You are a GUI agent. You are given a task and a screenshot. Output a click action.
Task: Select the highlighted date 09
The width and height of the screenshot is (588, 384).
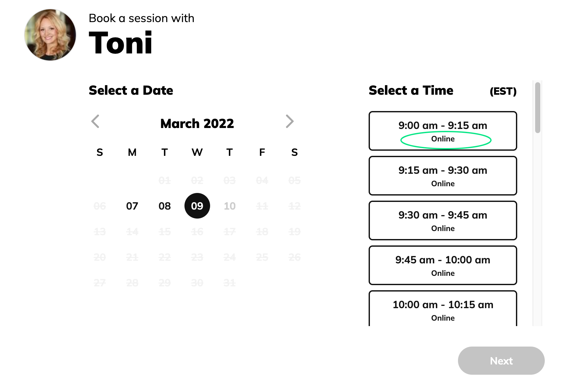[197, 206]
